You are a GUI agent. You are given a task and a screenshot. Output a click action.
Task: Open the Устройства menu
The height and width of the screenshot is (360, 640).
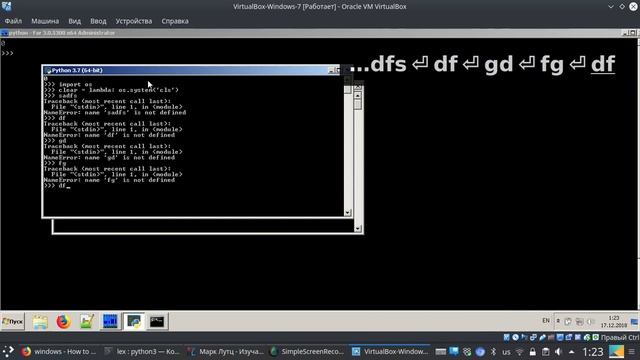tap(133, 21)
